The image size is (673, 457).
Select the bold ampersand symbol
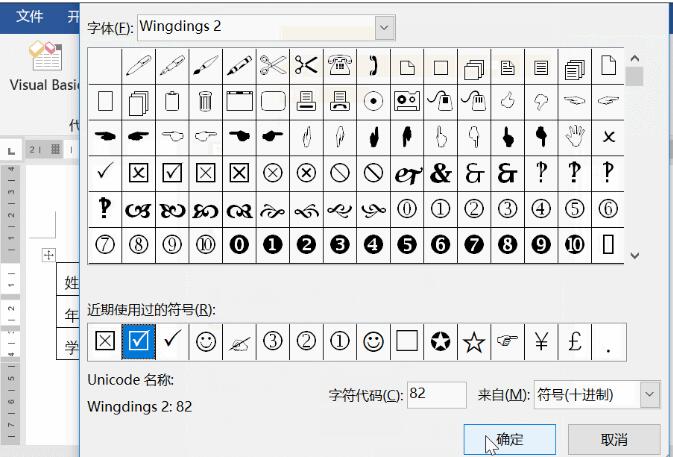click(x=440, y=173)
